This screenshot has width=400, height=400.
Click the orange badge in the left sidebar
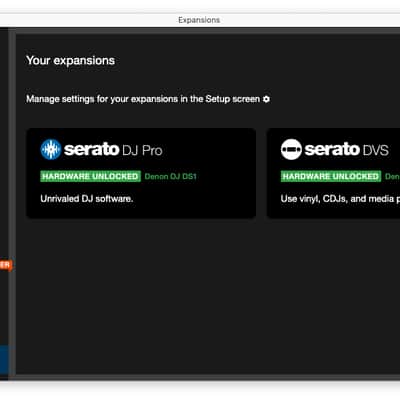click(6, 265)
